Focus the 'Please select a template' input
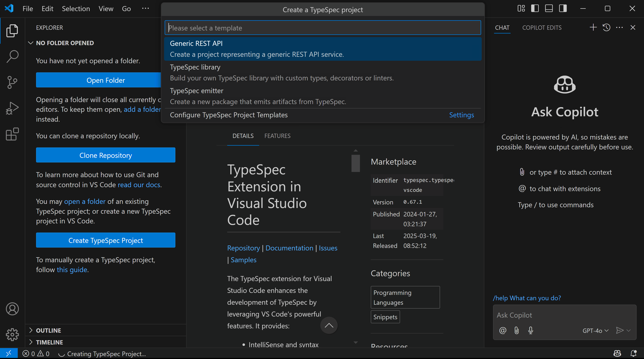 click(323, 28)
